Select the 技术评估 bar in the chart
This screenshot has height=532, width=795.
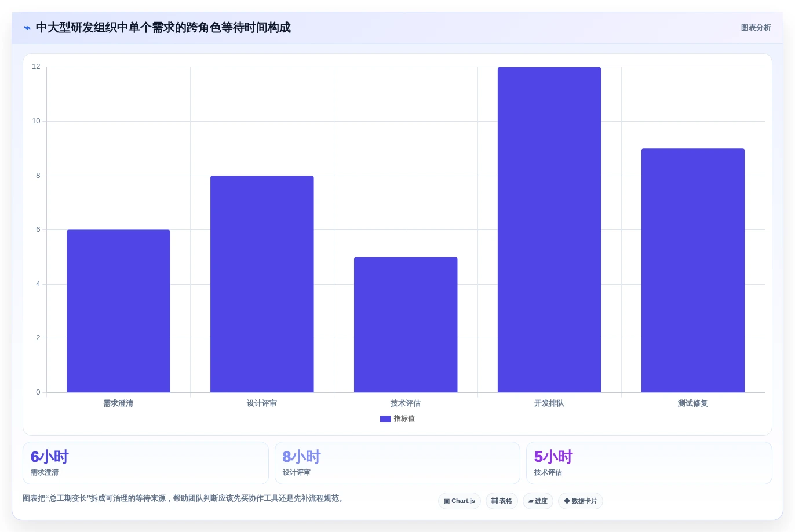[406, 325]
